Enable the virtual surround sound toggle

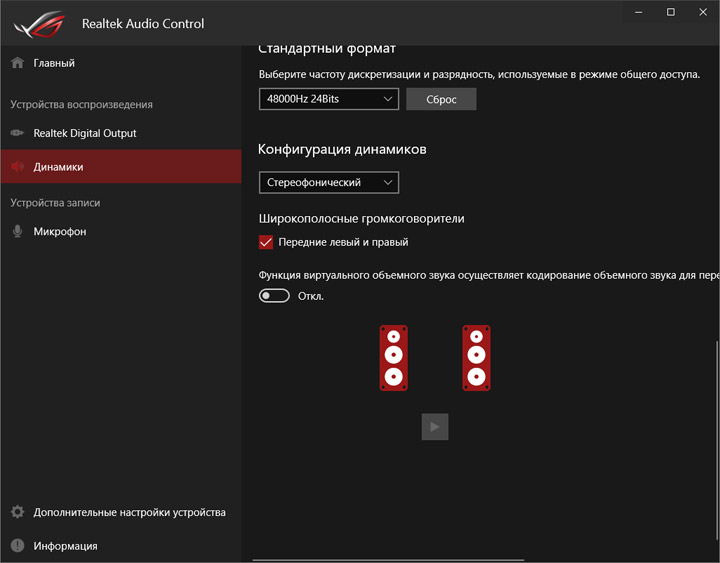point(274,296)
